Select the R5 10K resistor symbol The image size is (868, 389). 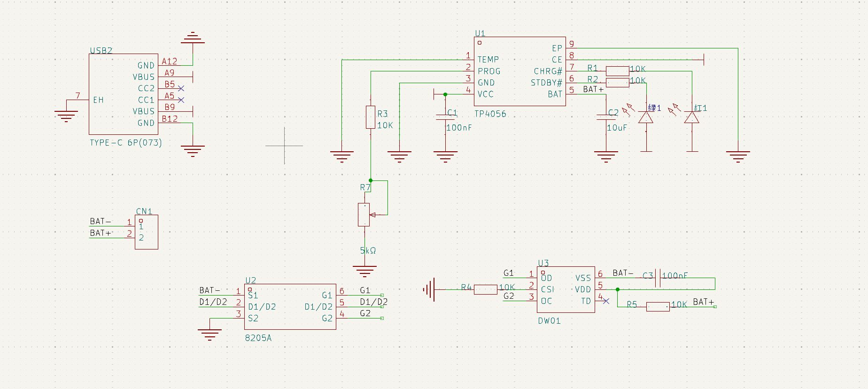pyautogui.click(x=658, y=307)
